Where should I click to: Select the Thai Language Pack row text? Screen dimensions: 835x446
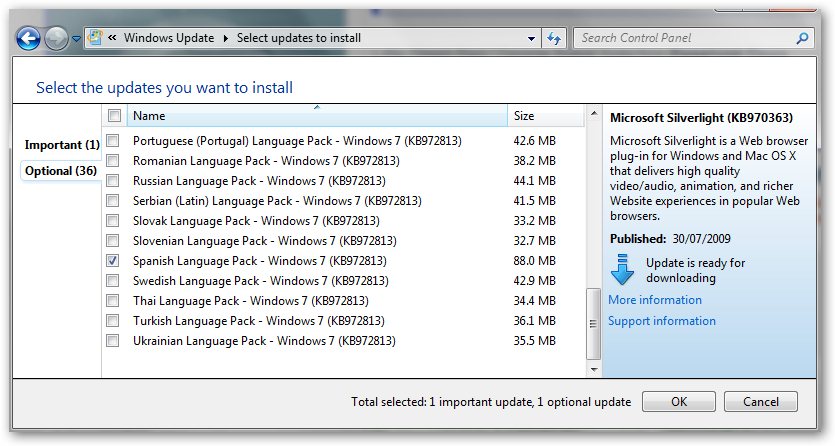coord(251,301)
